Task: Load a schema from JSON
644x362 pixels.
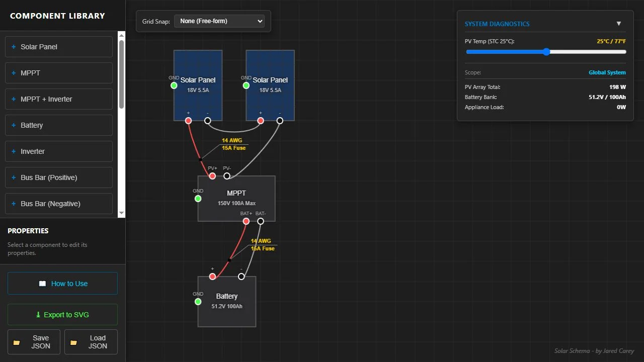Action: pyautogui.click(x=91, y=342)
